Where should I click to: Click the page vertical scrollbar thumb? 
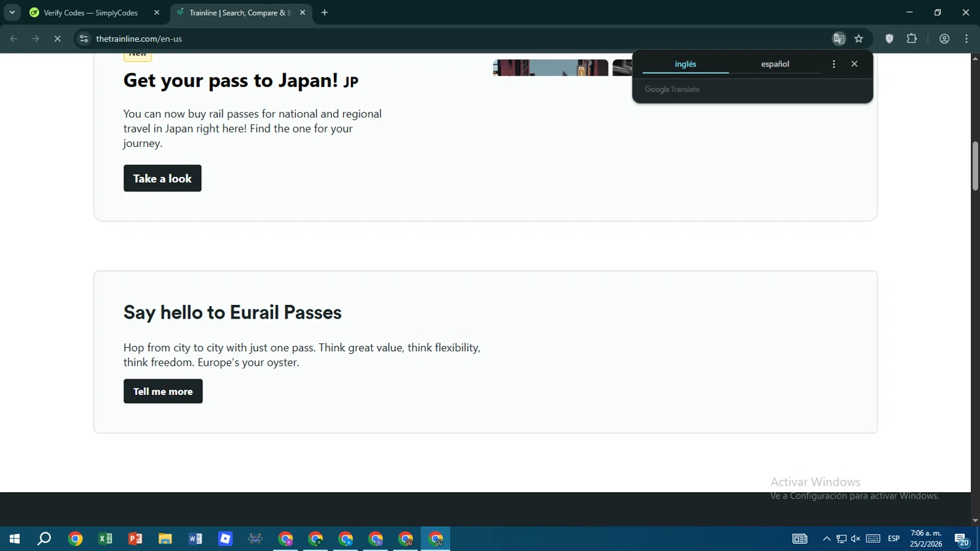[x=975, y=166]
